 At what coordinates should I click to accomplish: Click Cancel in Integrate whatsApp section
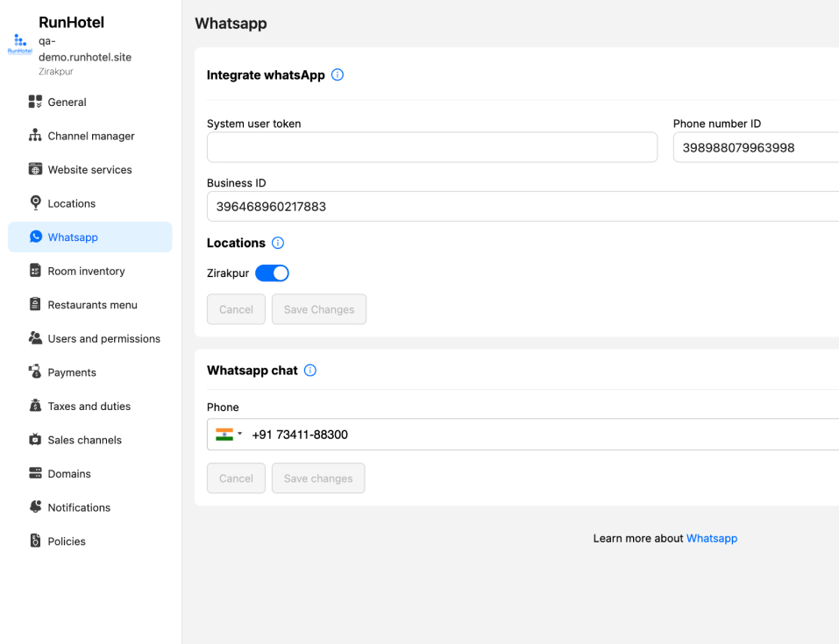[x=236, y=309]
